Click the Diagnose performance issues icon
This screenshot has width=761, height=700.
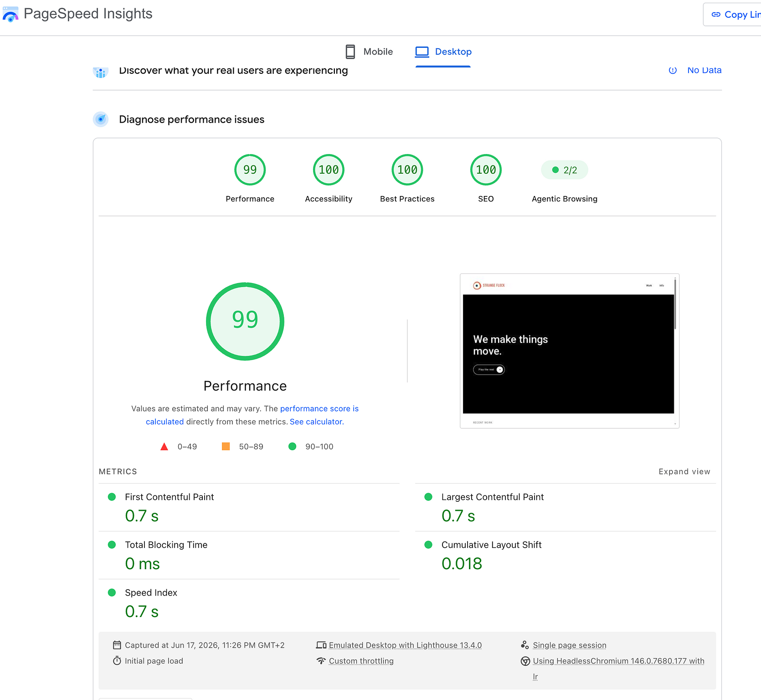101,119
